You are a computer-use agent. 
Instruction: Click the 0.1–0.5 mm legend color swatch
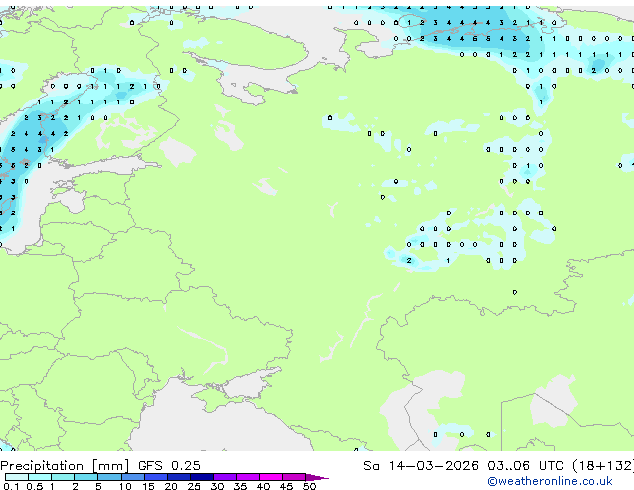[17, 477]
